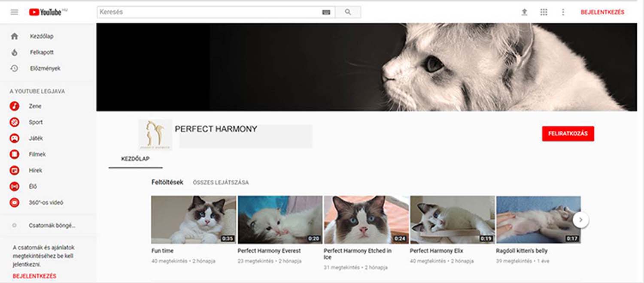Open Előzmények history in sidebar
The width and height of the screenshot is (644, 283).
[45, 68]
